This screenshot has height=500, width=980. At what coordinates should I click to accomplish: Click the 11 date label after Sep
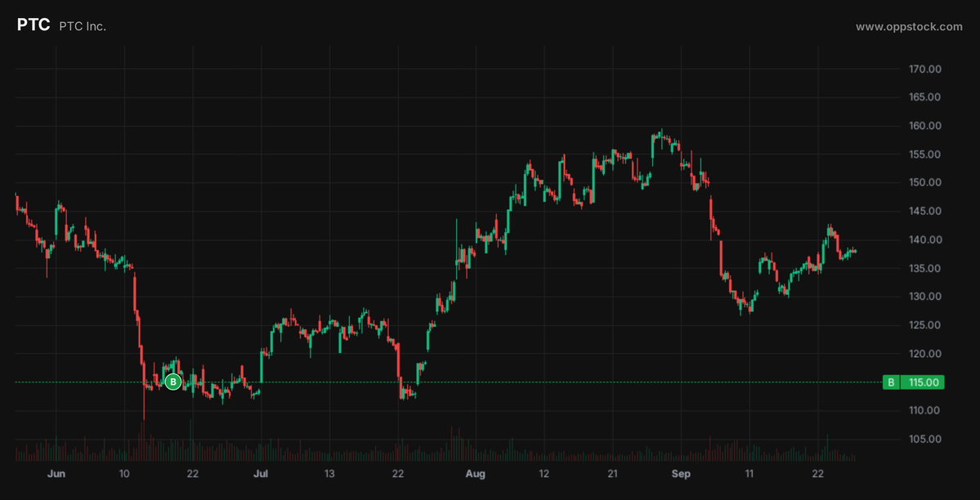[x=750, y=475]
